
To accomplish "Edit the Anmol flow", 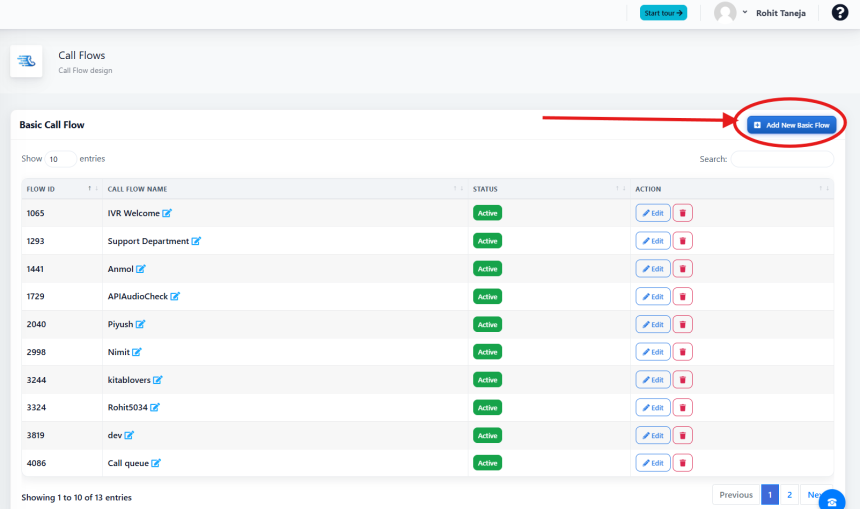I will click(653, 269).
